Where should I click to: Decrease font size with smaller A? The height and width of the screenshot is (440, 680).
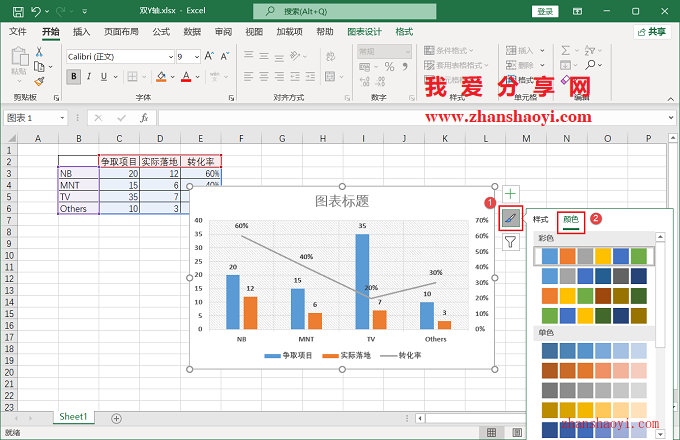(225, 56)
